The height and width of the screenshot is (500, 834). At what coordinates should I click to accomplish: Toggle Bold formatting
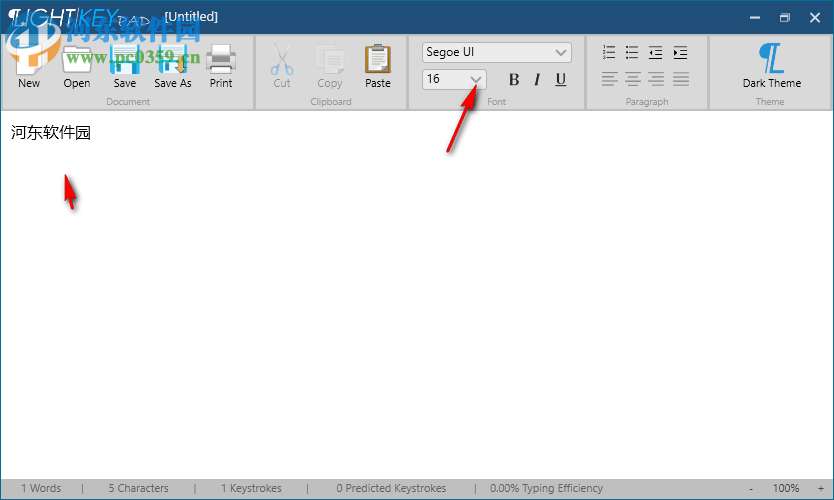[x=514, y=79]
